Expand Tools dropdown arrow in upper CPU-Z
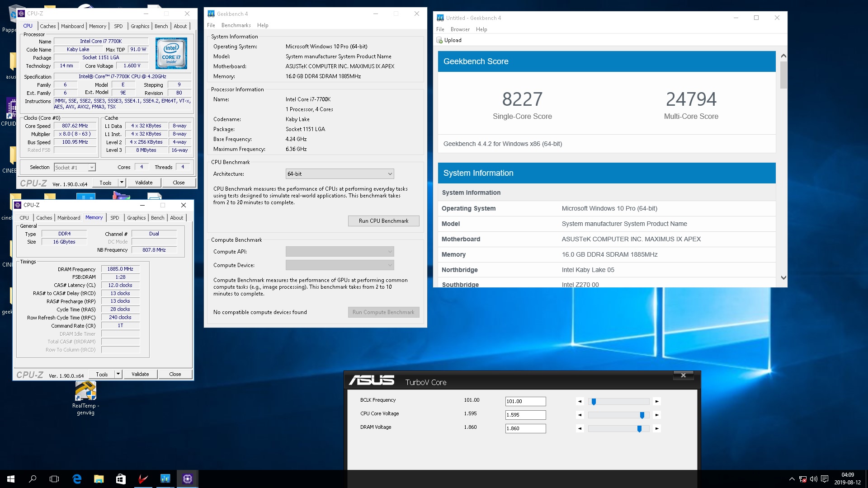The width and height of the screenshot is (868, 488). pyautogui.click(x=122, y=183)
